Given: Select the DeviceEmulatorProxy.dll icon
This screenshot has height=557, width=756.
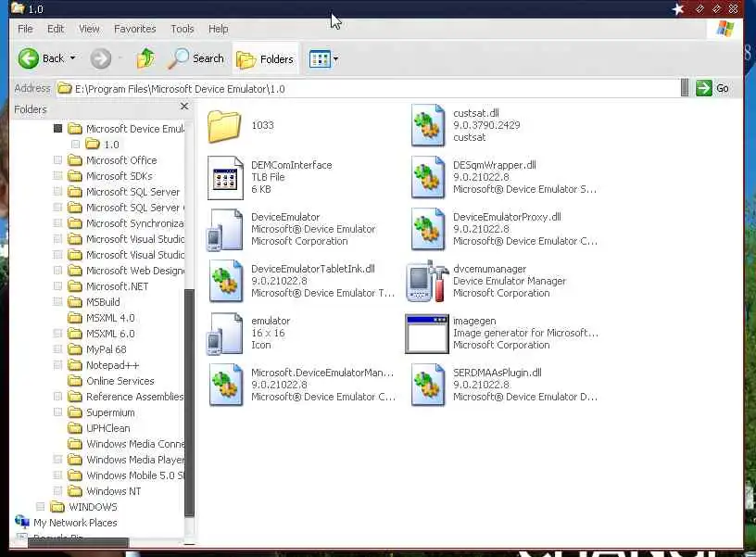Looking at the screenshot, I should (x=427, y=229).
